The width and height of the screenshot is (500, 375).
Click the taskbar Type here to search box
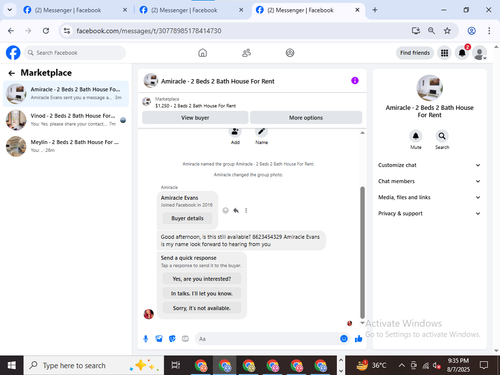(x=93, y=365)
